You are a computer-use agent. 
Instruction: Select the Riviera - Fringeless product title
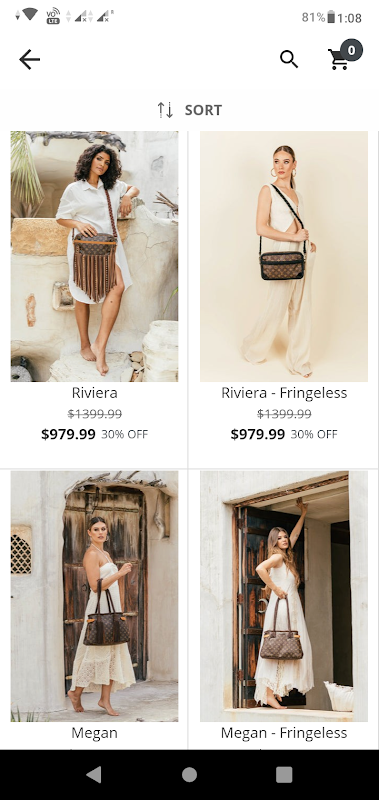[x=284, y=393]
